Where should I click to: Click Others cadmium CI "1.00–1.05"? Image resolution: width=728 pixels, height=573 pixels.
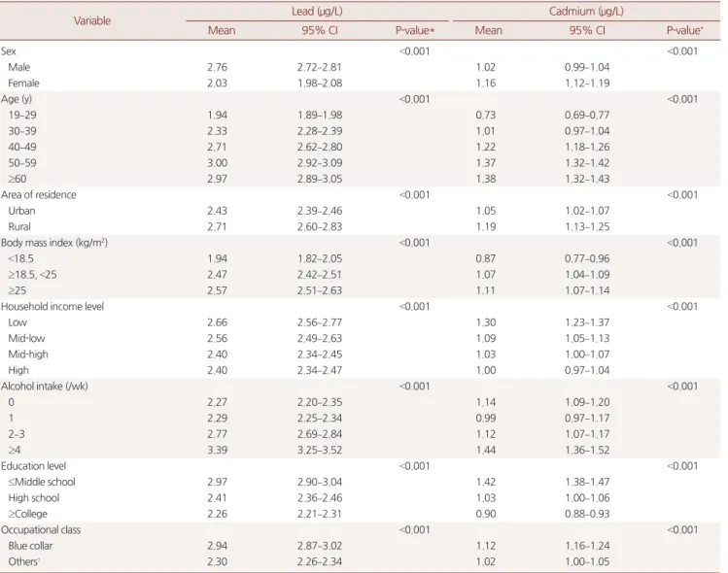[587, 562]
